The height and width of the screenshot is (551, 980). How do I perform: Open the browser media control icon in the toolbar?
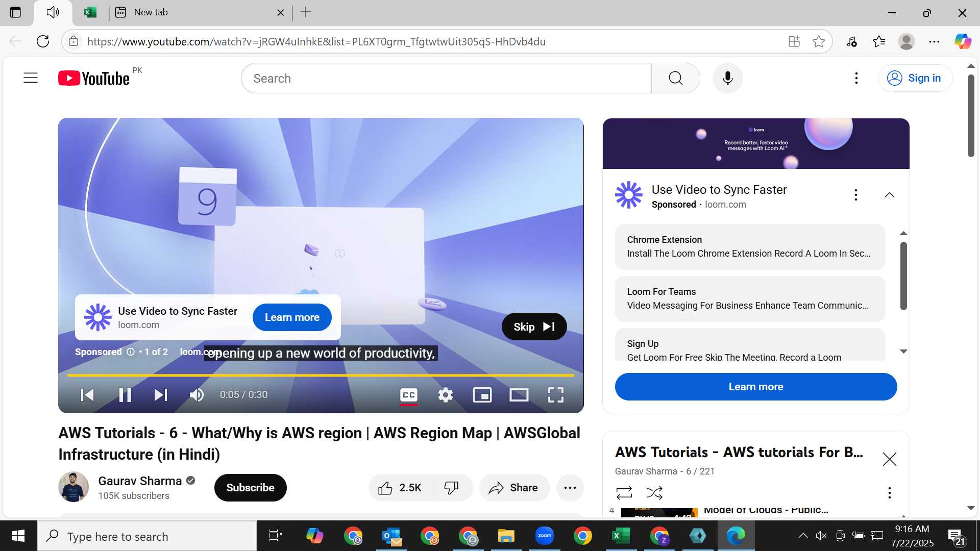click(x=851, y=41)
